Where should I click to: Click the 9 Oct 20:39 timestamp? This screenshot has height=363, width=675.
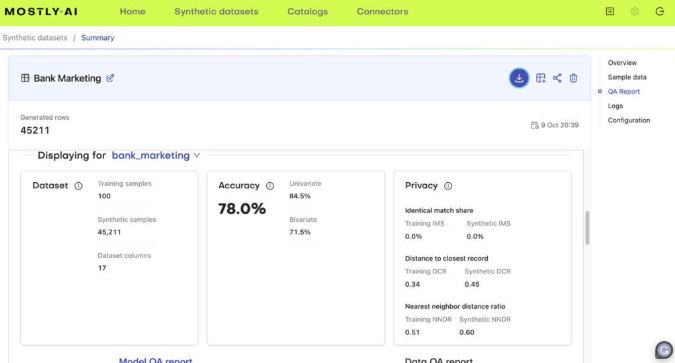click(x=560, y=125)
